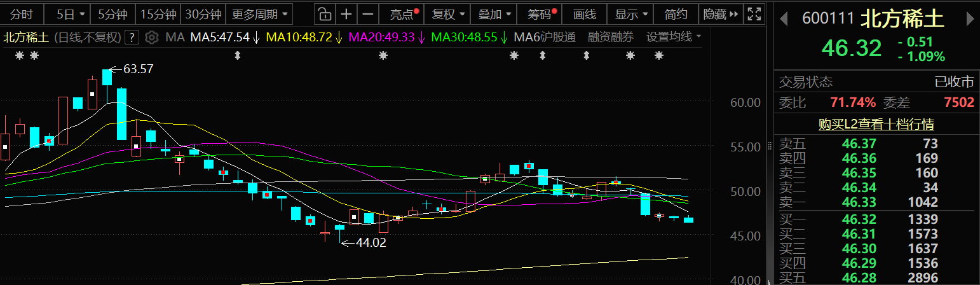Click the question mark help icon
Screen dimensions: 980x285
[x=132, y=38]
